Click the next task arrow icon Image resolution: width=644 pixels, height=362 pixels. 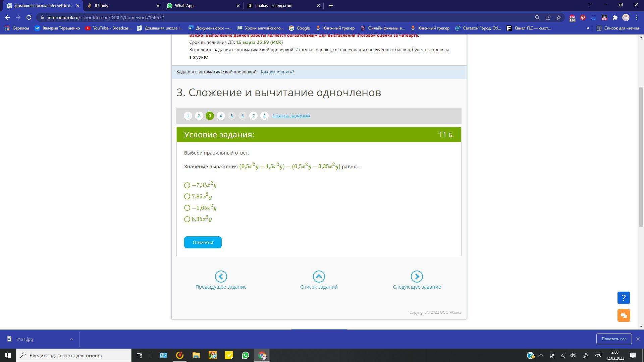(417, 277)
